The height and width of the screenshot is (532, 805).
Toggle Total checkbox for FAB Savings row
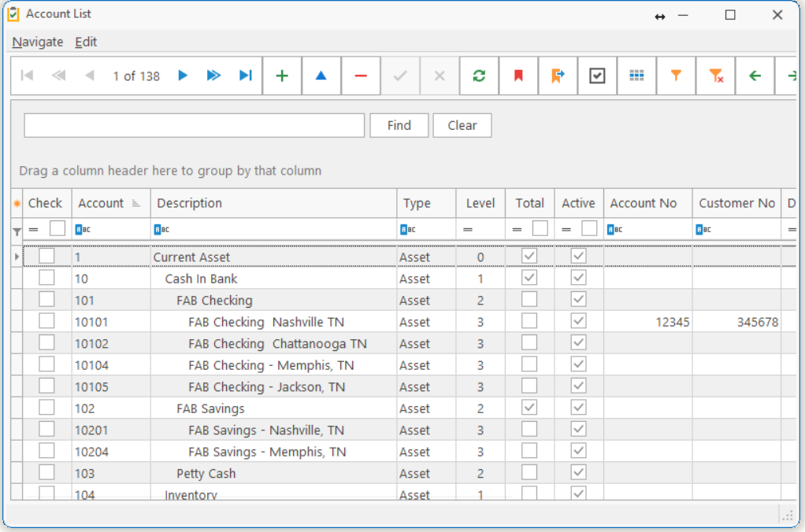click(x=529, y=408)
